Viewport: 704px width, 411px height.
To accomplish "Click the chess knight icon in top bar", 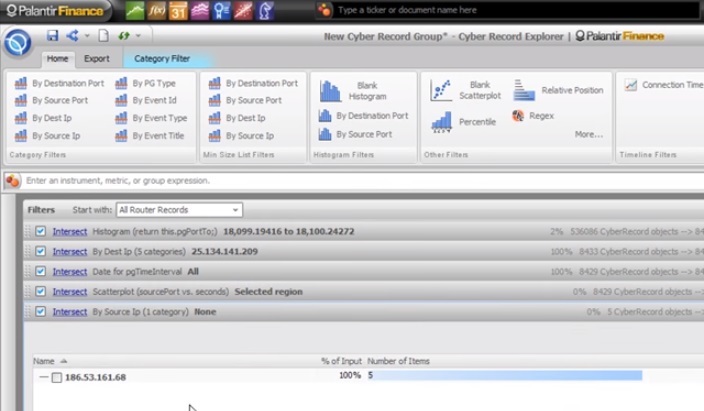I will point(265,11).
